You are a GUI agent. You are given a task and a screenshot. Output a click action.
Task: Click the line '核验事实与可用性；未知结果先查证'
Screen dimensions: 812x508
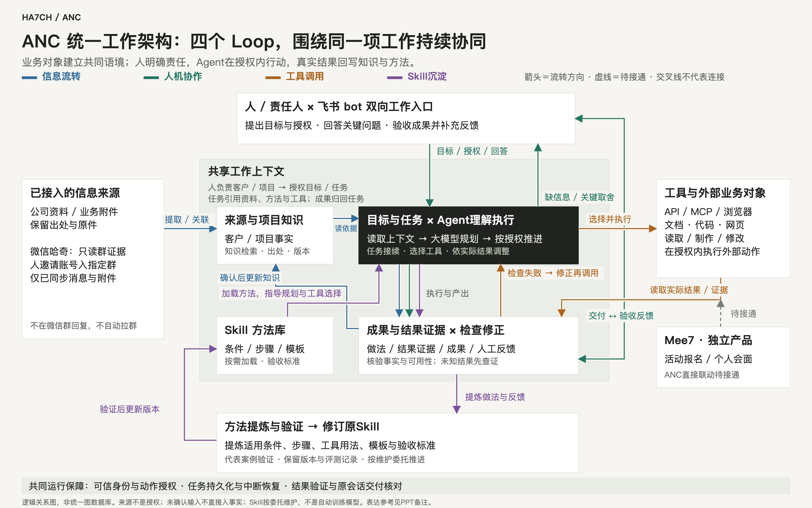(433, 361)
